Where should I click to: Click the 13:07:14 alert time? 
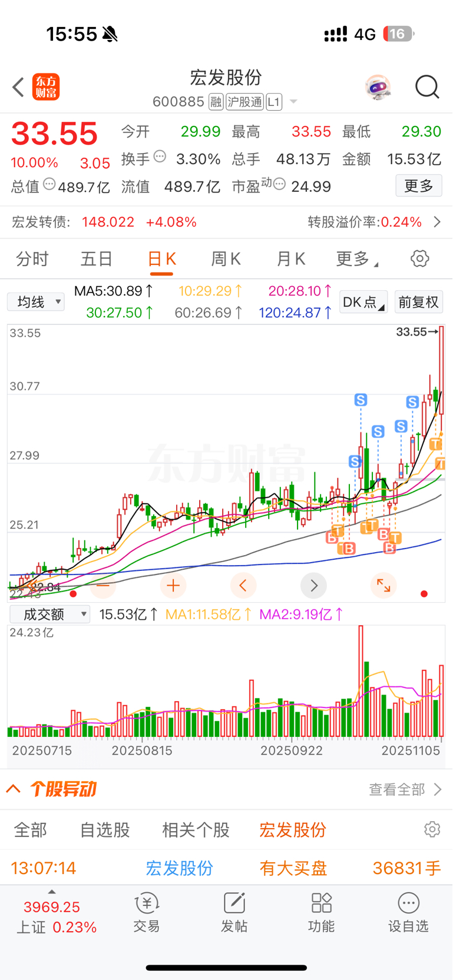44,868
